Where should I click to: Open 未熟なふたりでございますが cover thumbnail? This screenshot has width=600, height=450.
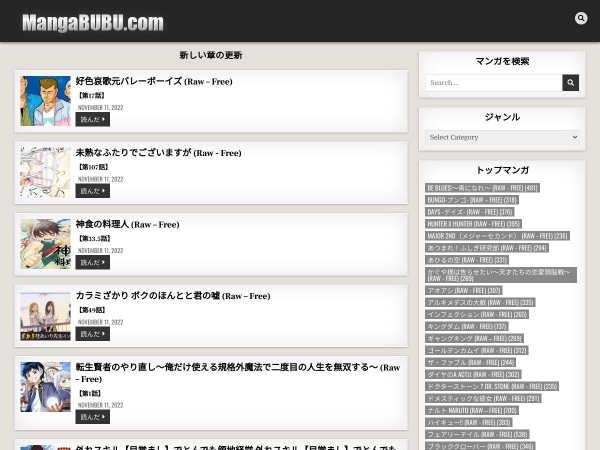tap(46, 173)
